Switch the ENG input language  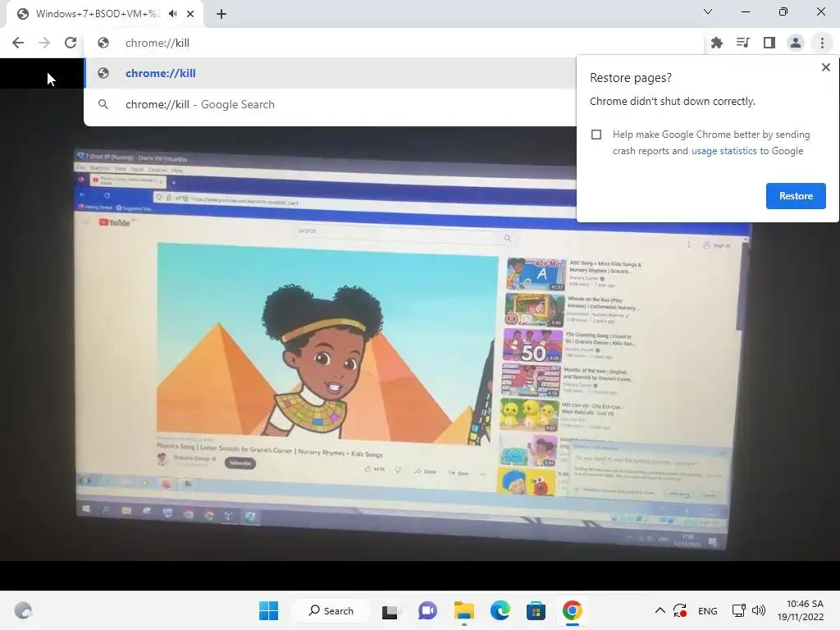coord(708,611)
